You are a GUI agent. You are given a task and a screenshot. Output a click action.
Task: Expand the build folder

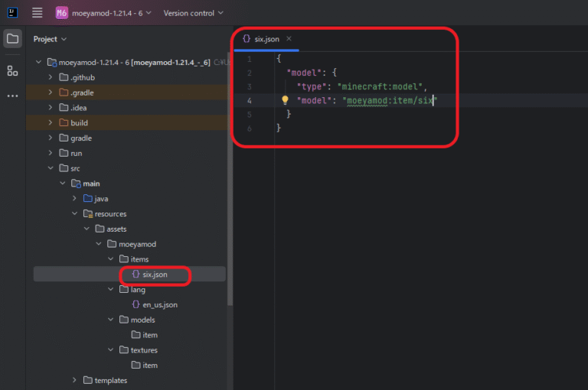pyautogui.click(x=51, y=122)
